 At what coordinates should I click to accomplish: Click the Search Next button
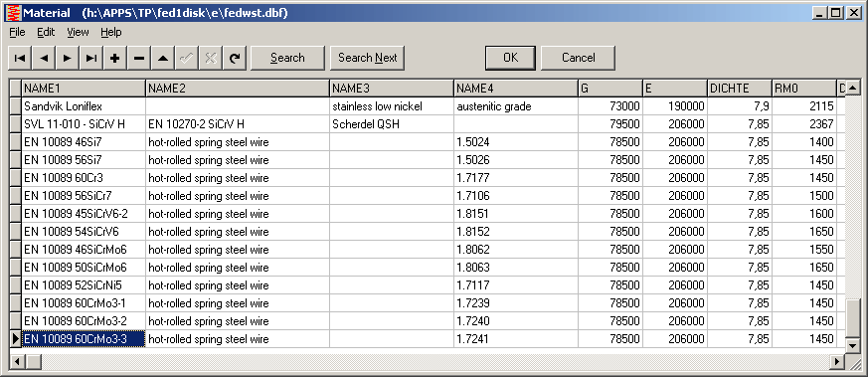click(x=368, y=58)
